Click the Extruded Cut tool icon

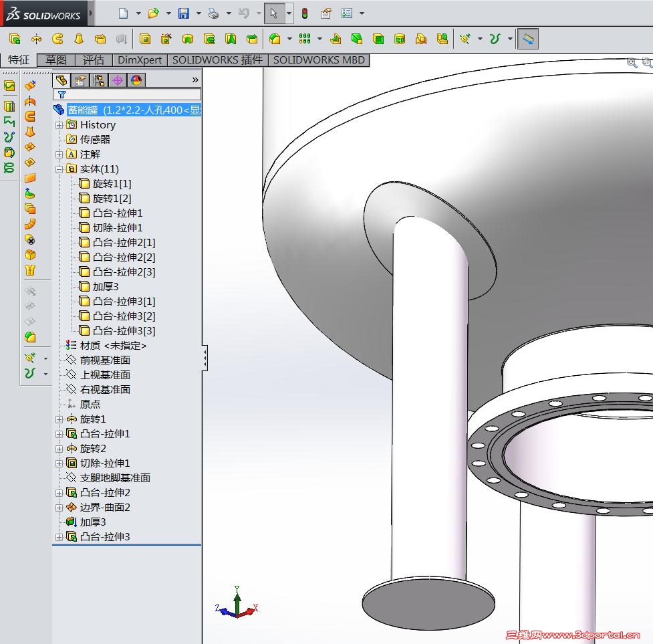[145, 39]
